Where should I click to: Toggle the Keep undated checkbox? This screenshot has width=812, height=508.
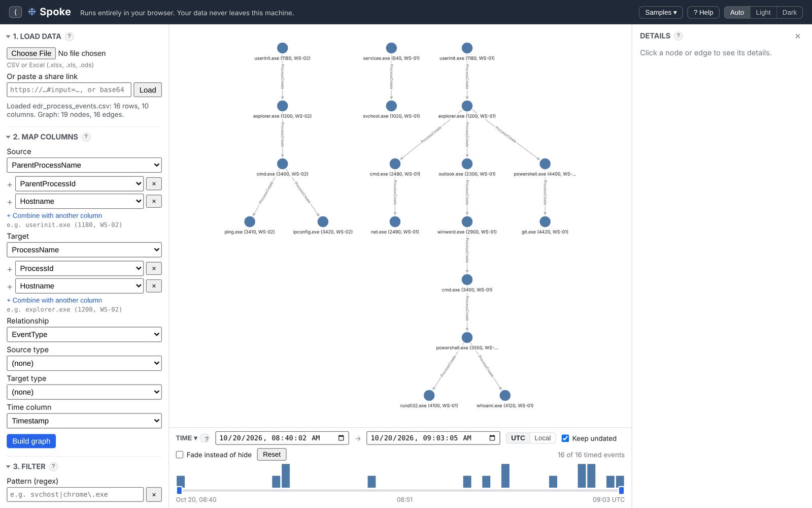(x=565, y=438)
